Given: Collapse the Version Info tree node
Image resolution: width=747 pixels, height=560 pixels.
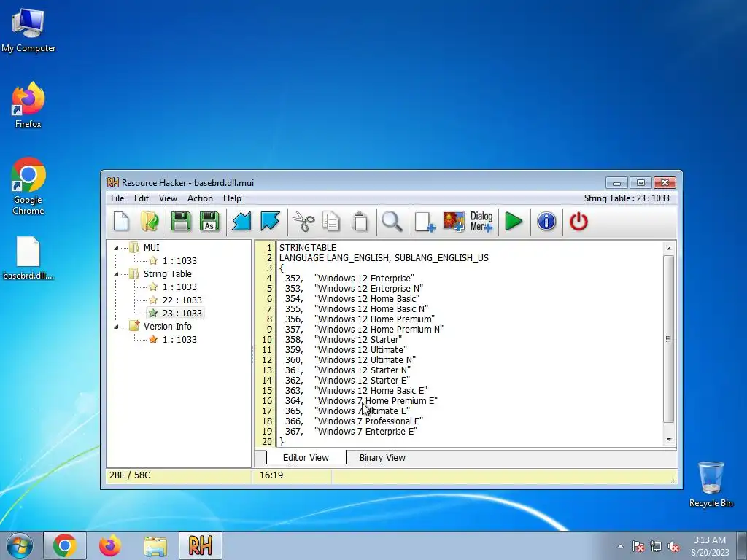Looking at the screenshot, I should click(116, 327).
